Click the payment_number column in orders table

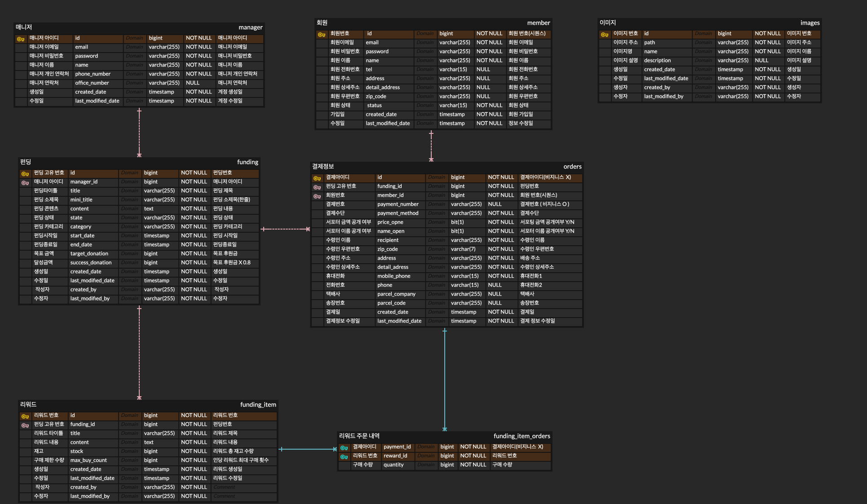398,204
